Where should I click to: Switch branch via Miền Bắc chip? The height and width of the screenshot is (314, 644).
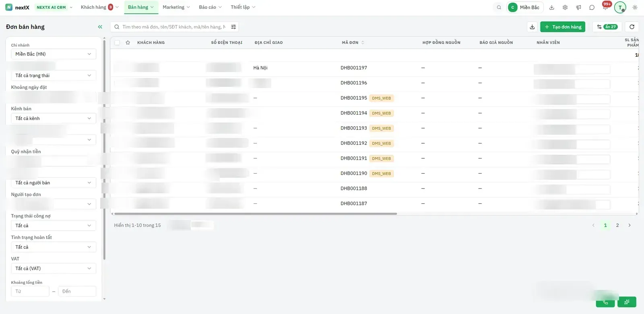pos(525,7)
